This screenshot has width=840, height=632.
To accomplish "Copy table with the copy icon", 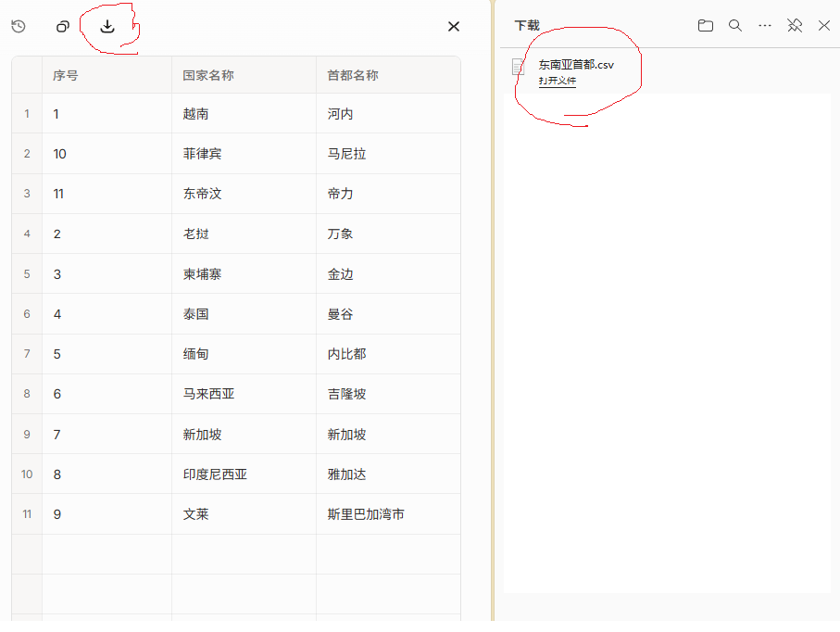I will pos(63,26).
